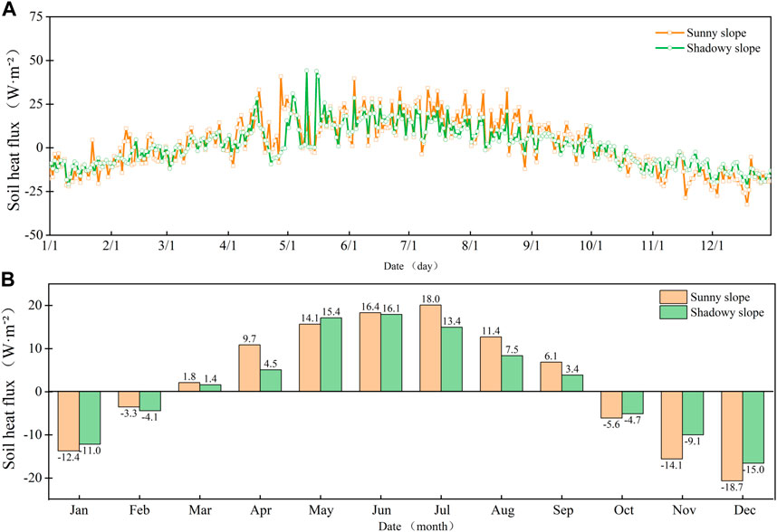Click the 'Apr' month label
Viewport: 777px width, 532px height.
click(x=261, y=510)
